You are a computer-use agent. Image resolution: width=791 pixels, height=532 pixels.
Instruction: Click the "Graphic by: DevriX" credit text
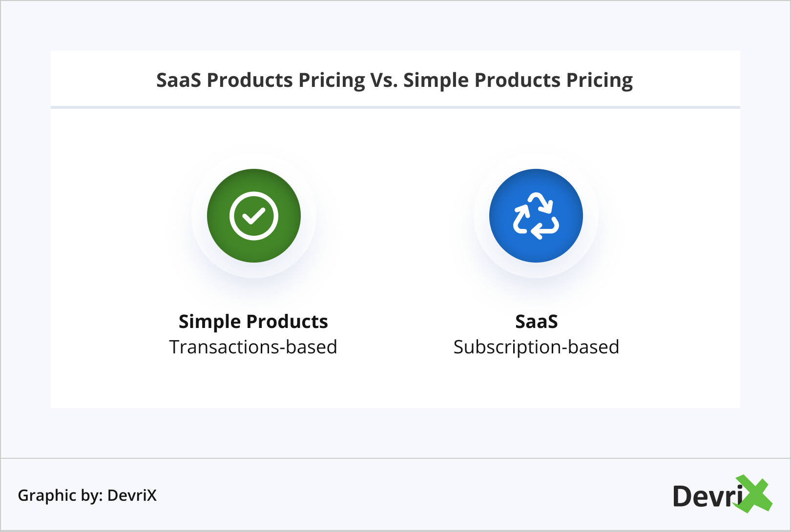coord(87,495)
